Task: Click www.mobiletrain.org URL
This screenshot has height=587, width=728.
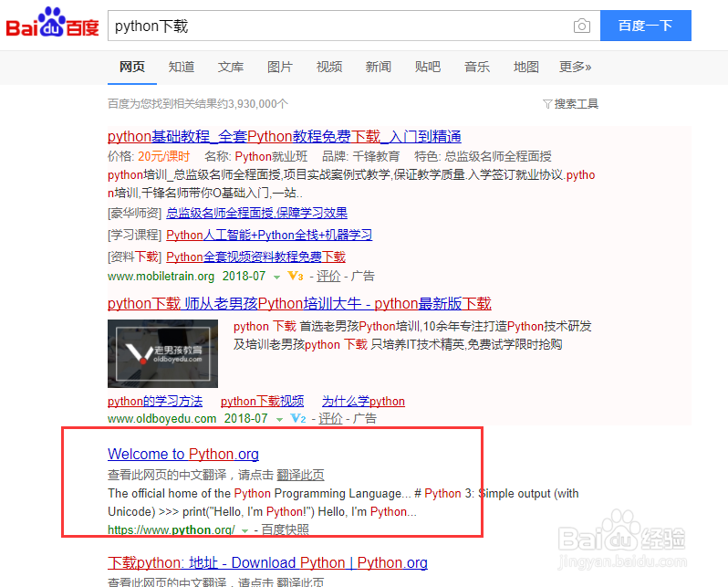Action: (161, 277)
